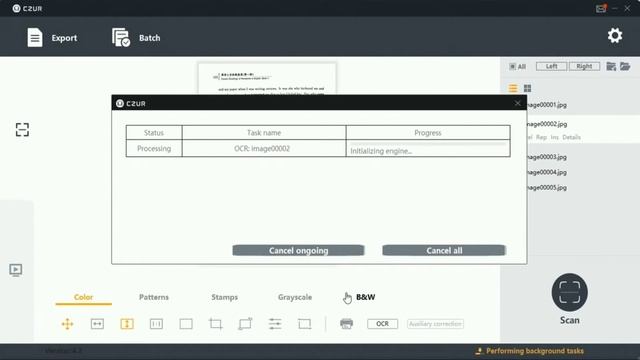Screen dimensions: 640x360
Task: Select the Right page filter
Action: (x=584, y=66)
